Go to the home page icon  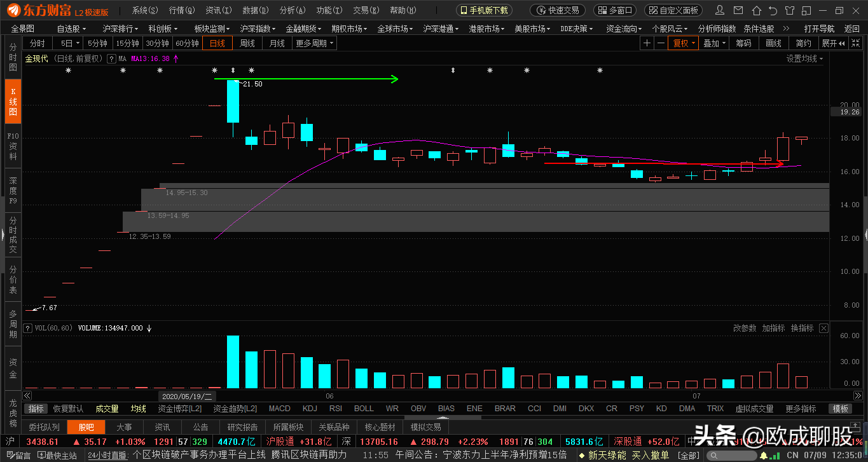pyautogui.click(x=757, y=10)
